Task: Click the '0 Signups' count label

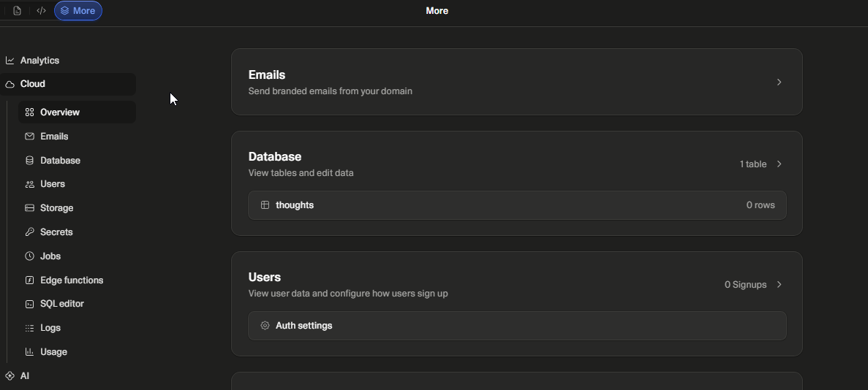Action: click(x=746, y=285)
